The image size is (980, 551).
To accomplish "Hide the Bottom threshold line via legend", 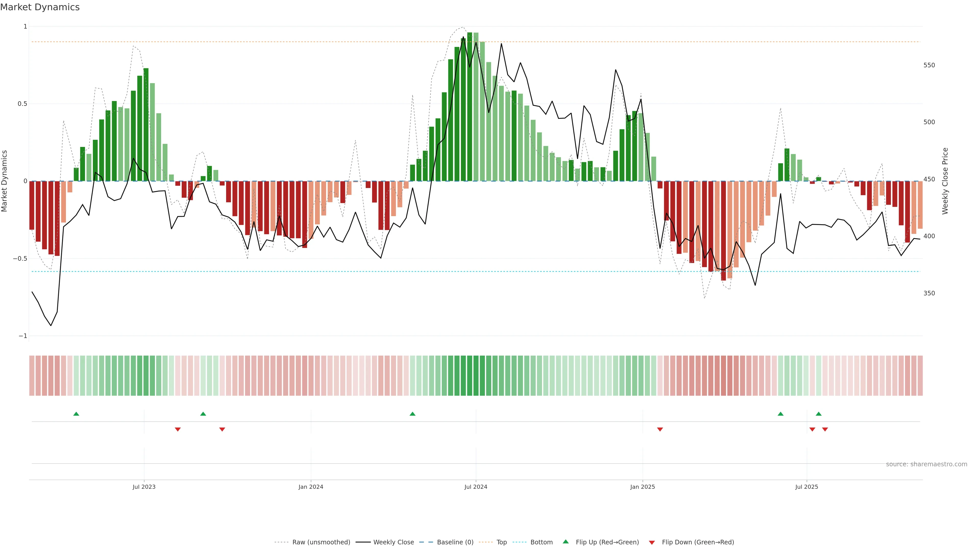I will (541, 542).
